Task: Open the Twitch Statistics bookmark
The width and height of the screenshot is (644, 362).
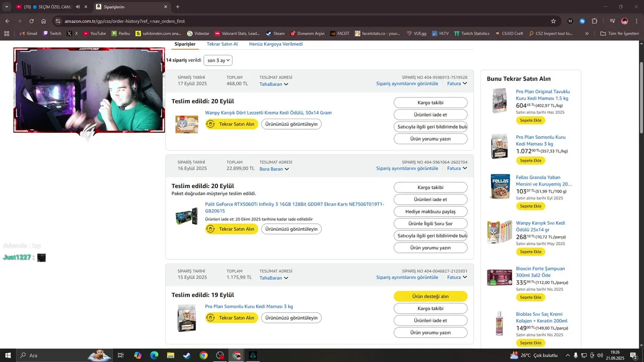Action: click(471, 33)
